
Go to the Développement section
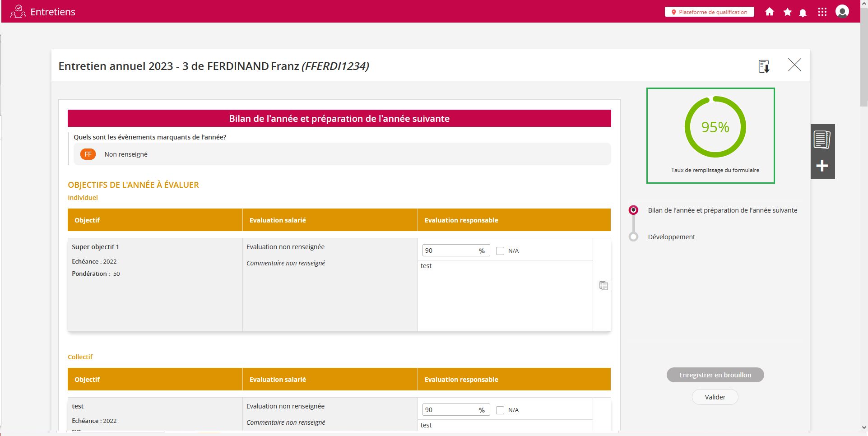point(671,237)
